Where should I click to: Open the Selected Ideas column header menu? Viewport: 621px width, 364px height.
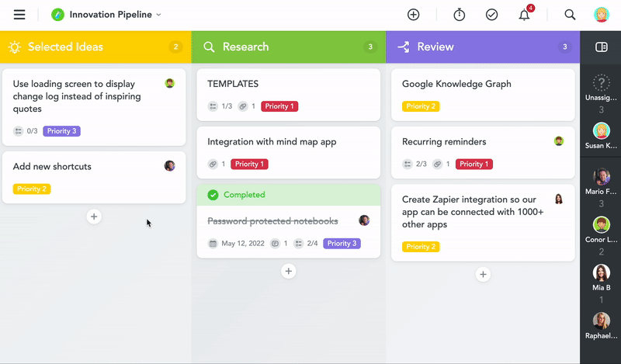coord(65,47)
